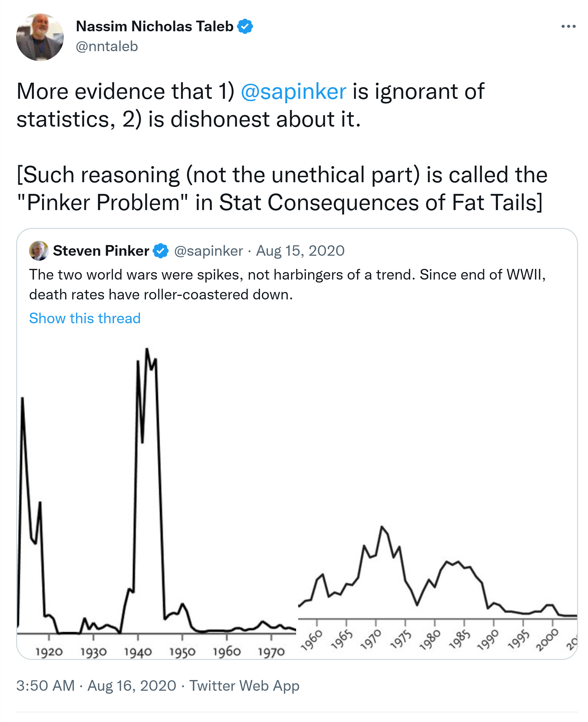588x722 pixels.
Task: Click the "Pinker Problem" paragraph of the main tweet
Action: point(282,188)
